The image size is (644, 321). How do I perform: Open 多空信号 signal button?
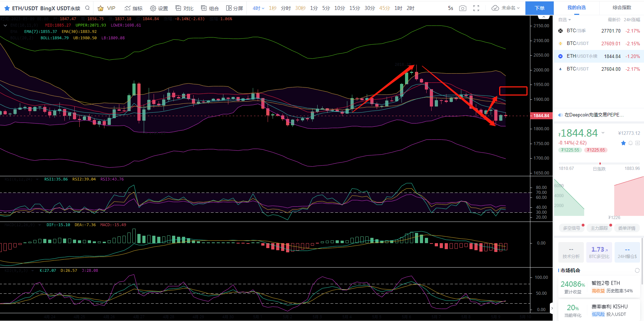[x=571, y=228]
